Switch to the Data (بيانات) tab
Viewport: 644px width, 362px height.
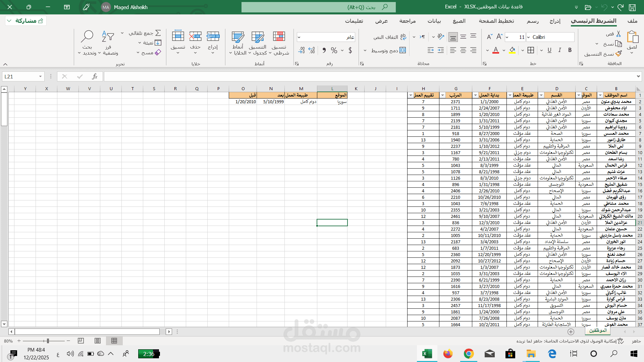pyautogui.click(x=434, y=21)
